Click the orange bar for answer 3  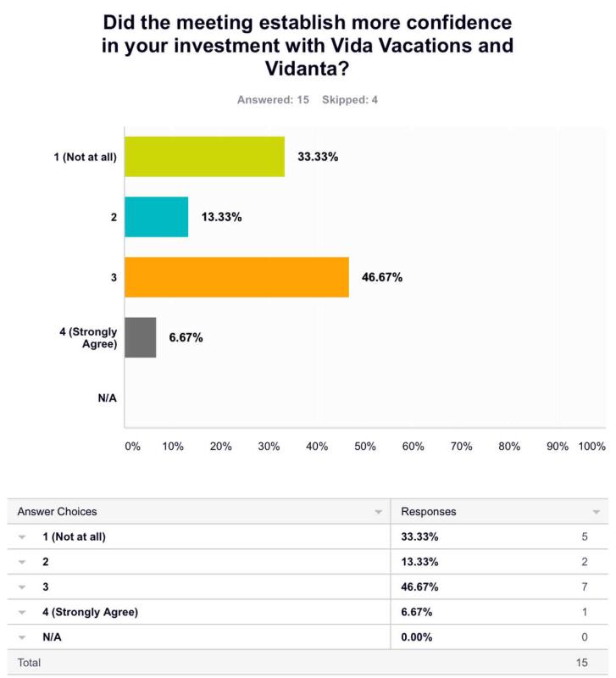236,277
